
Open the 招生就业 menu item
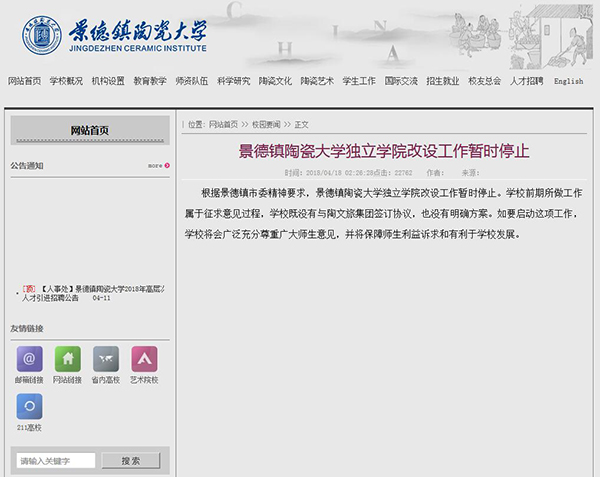[443, 81]
